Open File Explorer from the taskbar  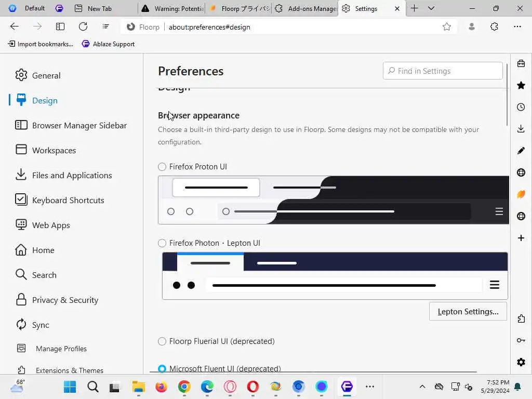(x=138, y=387)
